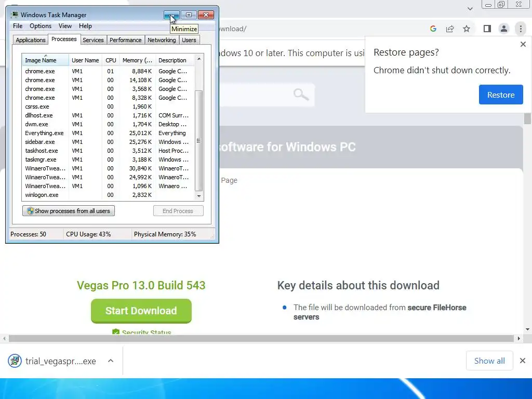The image size is (532, 399).
Task: Switch to the Applications tab
Action: [31, 40]
